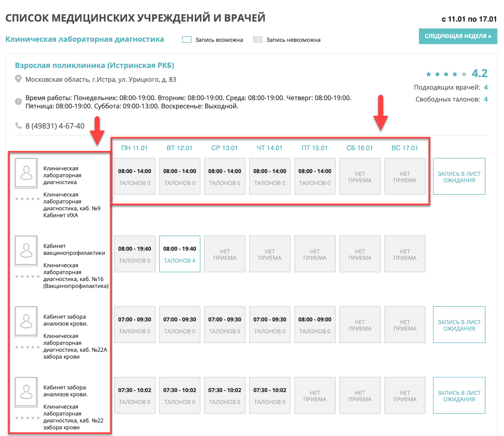Screen dimensions: 504x436
Task: Click avatar of Кабинет вакцинопрофилактики
Action: [26, 251]
